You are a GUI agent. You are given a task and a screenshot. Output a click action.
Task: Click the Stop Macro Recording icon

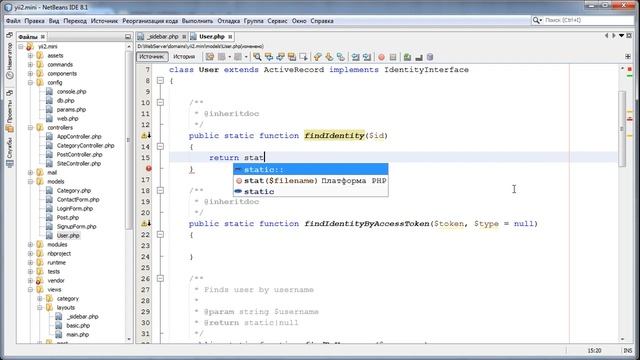click(x=393, y=57)
